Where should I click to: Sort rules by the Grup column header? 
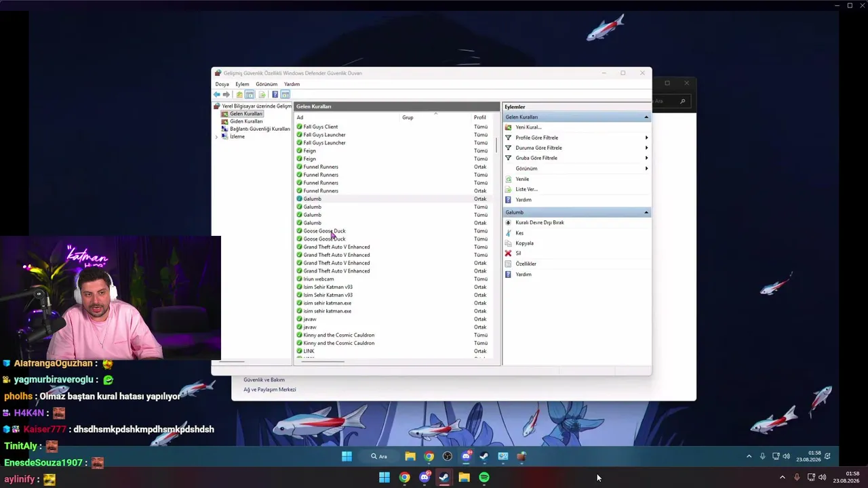pos(408,117)
